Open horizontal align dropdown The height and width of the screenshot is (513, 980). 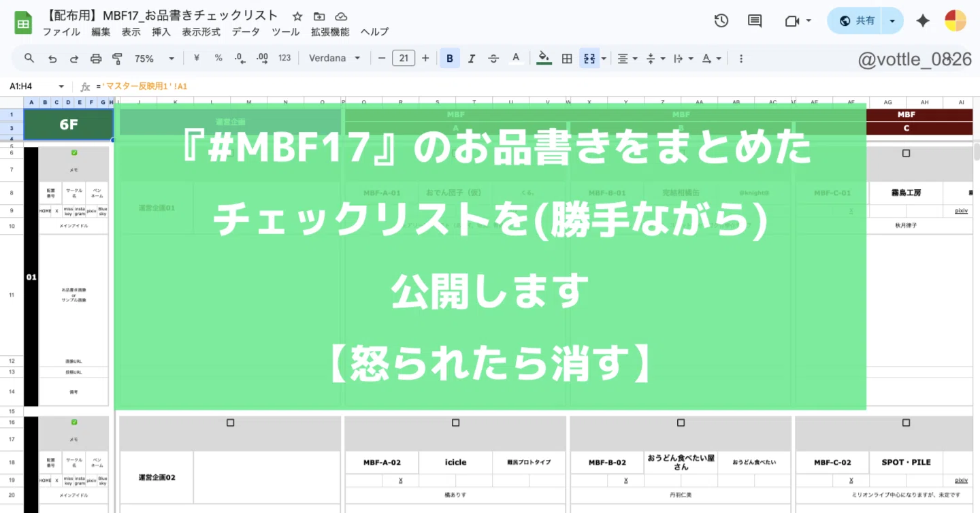click(x=627, y=59)
